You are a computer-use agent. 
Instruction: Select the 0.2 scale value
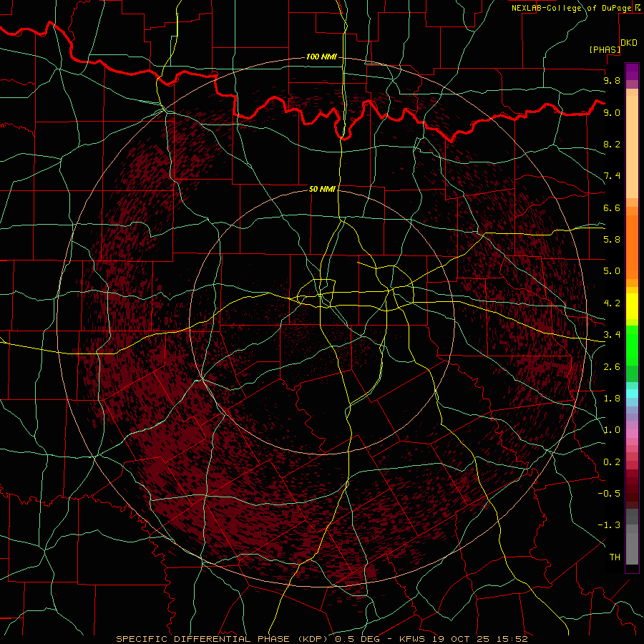(612, 462)
